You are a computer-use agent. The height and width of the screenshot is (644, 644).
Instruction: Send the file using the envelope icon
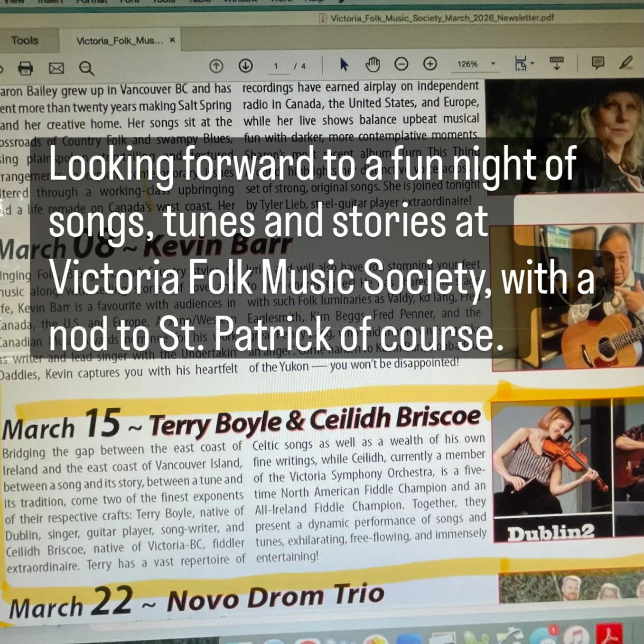[x=56, y=68]
